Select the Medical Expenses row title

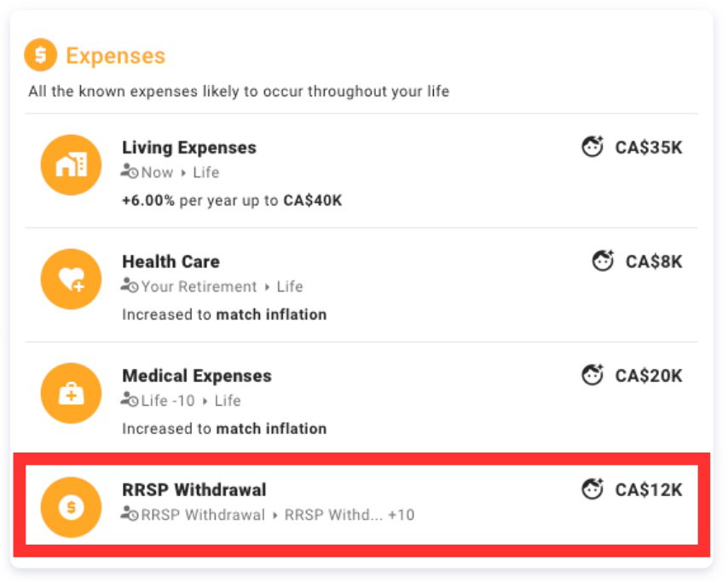[x=197, y=375]
